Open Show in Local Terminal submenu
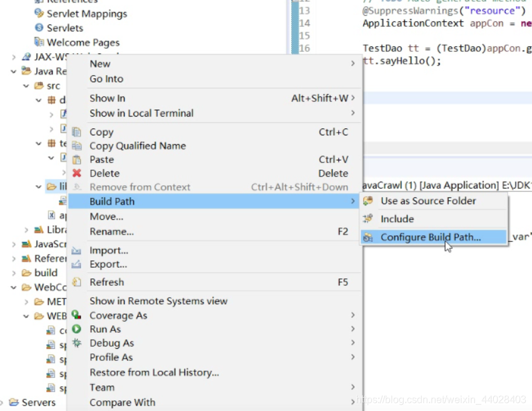This screenshot has width=532, height=411. pos(215,113)
